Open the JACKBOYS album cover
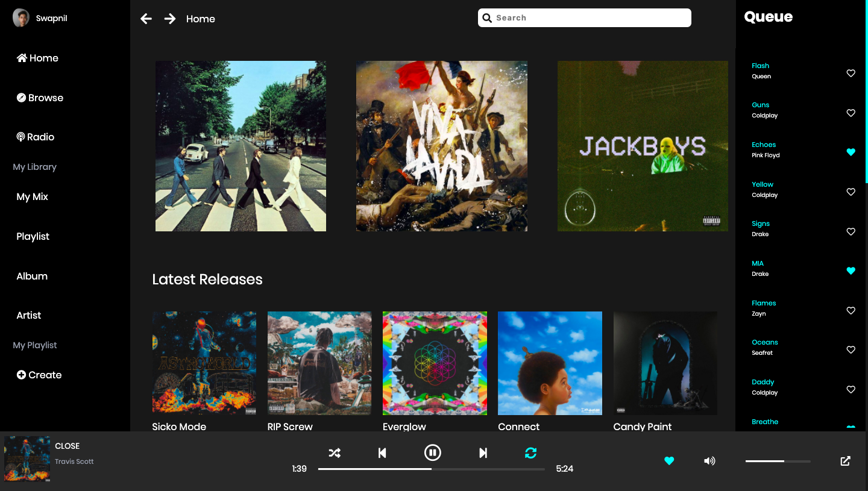The width and height of the screenshot is (868, 491). pos(643,146)
